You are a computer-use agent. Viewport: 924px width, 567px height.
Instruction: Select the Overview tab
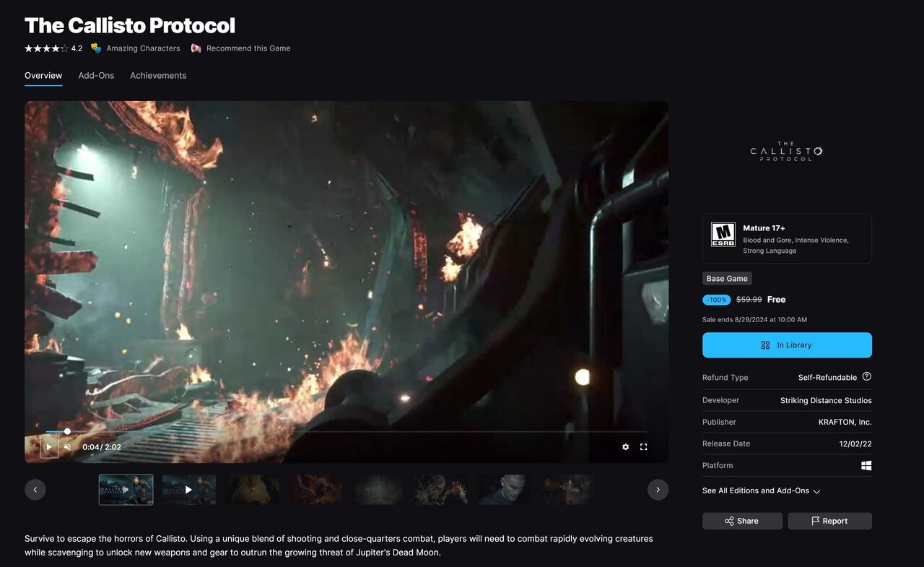[x=43, y=76]
